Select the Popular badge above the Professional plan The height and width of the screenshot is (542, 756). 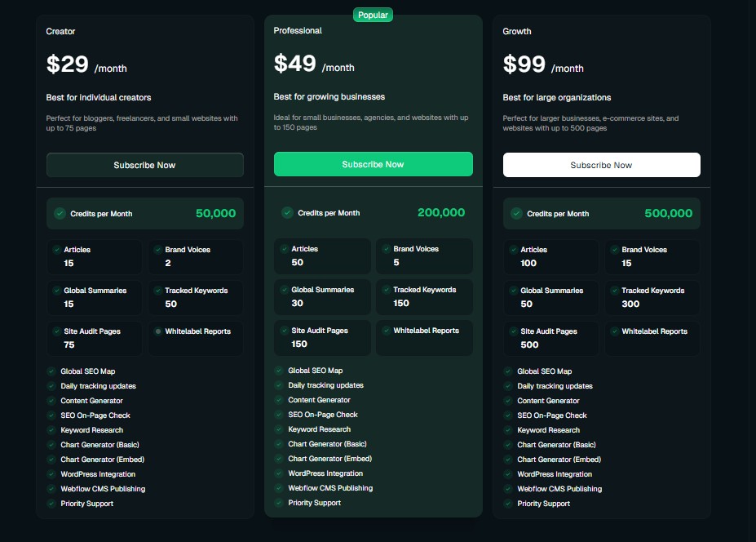[373, 15]
